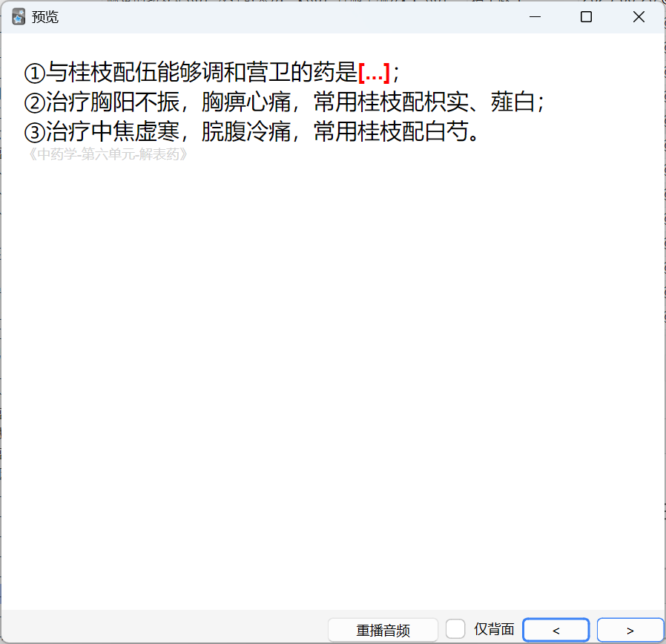
Task: Click the 仅背面 label text
Action: (494, 629)
